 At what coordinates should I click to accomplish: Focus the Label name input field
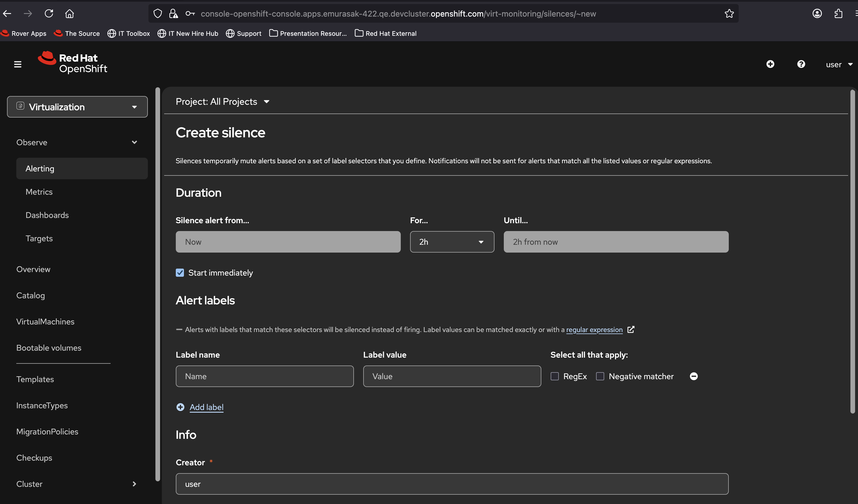265,376
